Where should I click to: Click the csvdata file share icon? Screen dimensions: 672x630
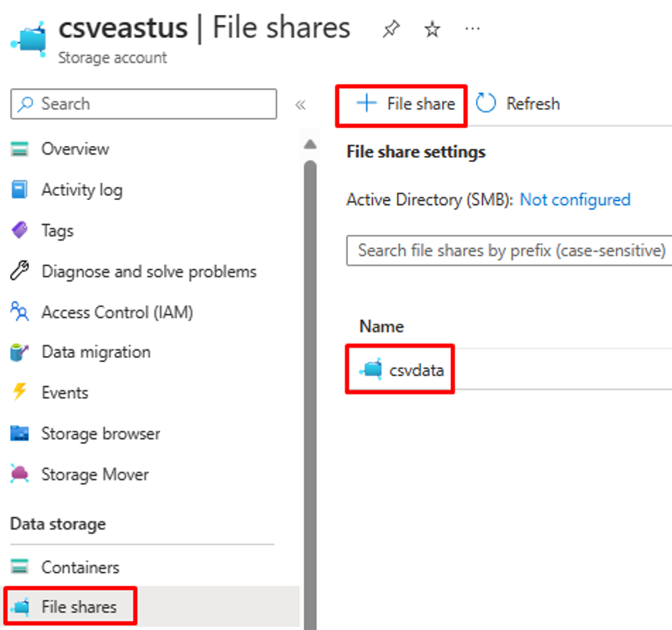click(x=370, y=370)
